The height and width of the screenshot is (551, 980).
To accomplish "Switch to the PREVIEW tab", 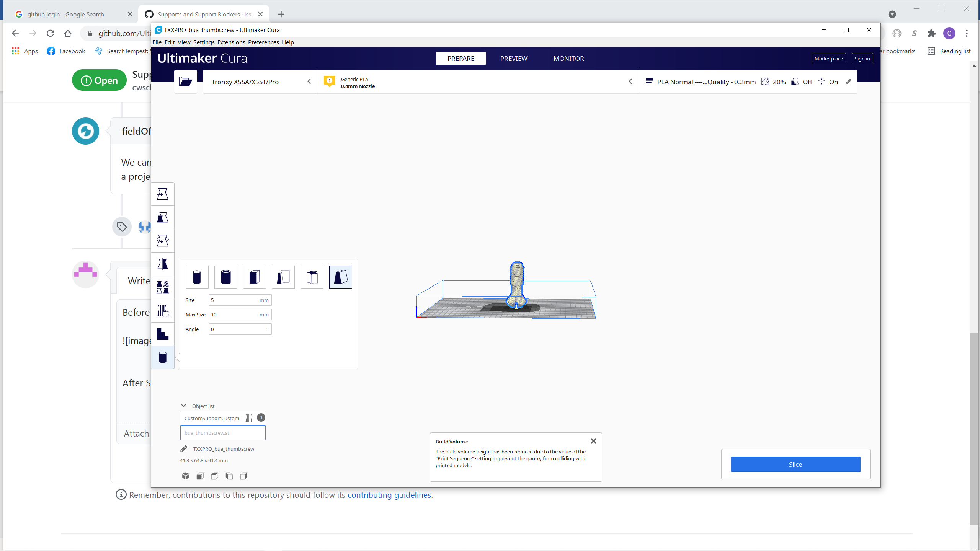I will coord(513,58).
